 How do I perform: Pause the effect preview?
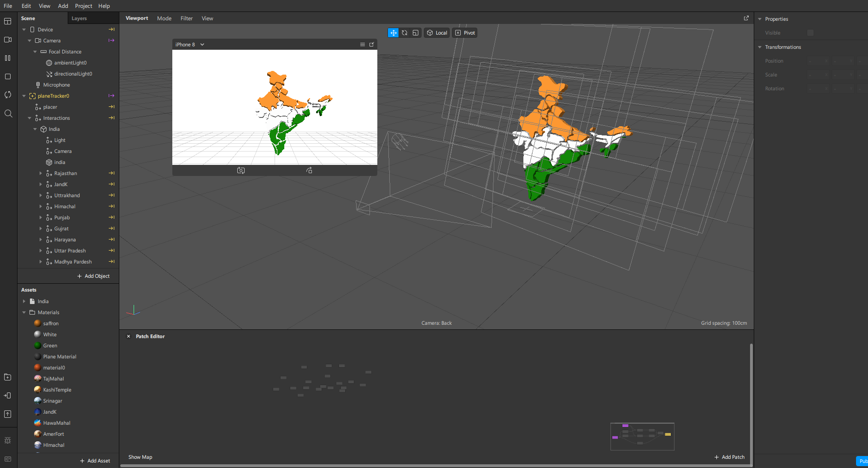click(8, 58)
